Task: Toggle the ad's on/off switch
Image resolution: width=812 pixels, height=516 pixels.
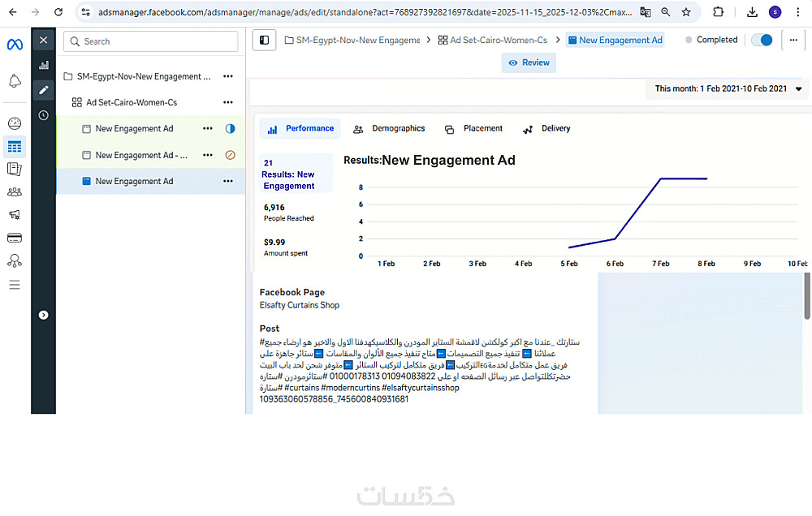Action: point(762,40)
